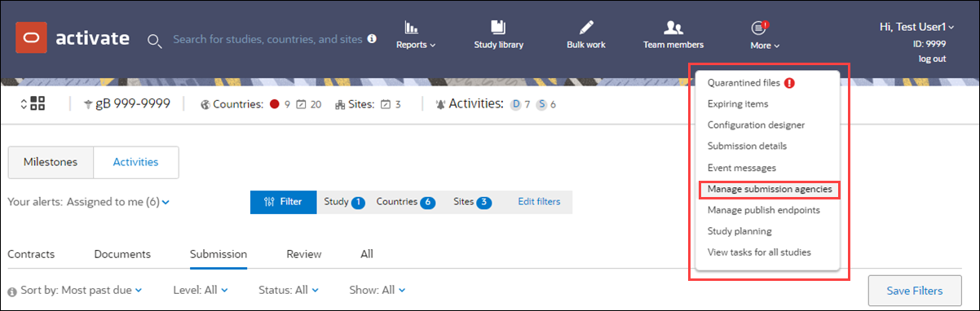This screenshot has width=980, height=311.
Task: Click the blue Filter button
Action: point(283,202)
